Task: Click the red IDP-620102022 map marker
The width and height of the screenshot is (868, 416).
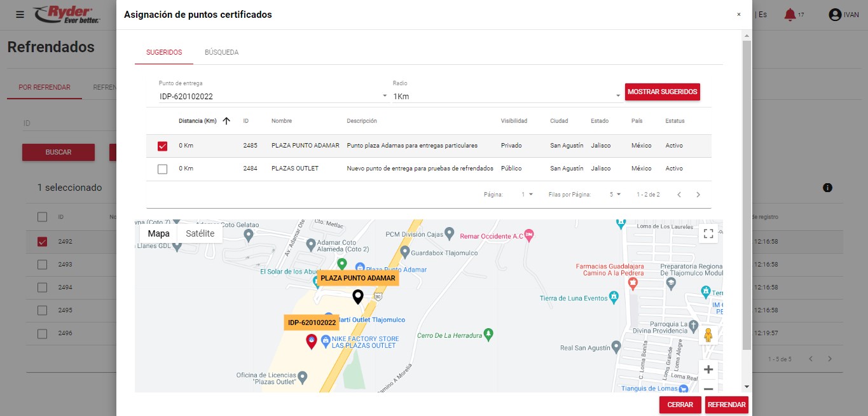Action: [312, 342]
